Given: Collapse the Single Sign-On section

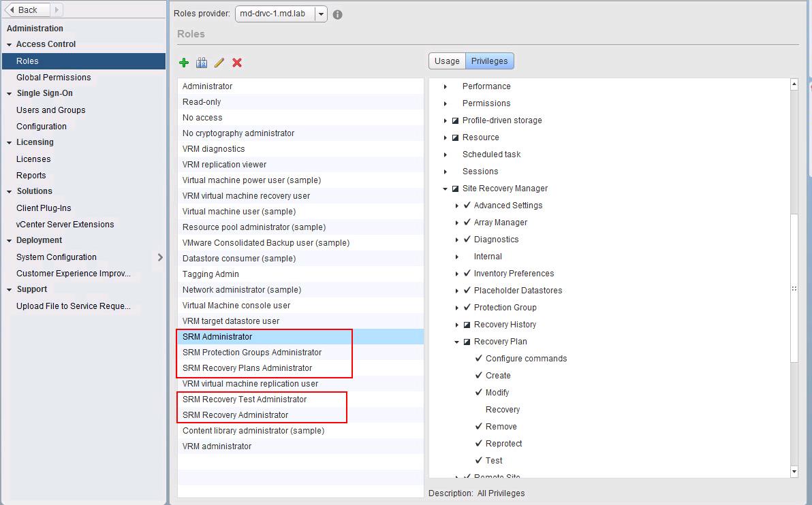Looking at the screenshot, I should pyautogui.click(x=10, y=94).
